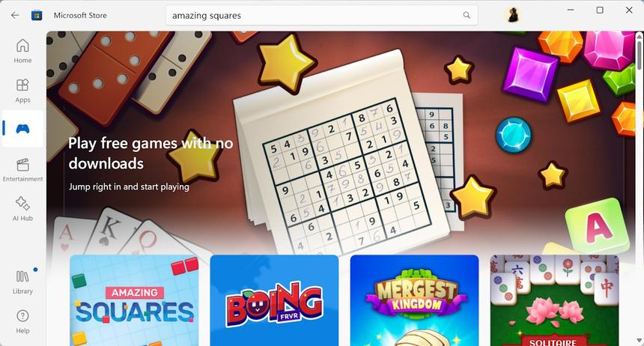Click the Microsoft Store logo icon
This screenshot has width=644, height=346.
pyautogui.click(x=37, y=15)
